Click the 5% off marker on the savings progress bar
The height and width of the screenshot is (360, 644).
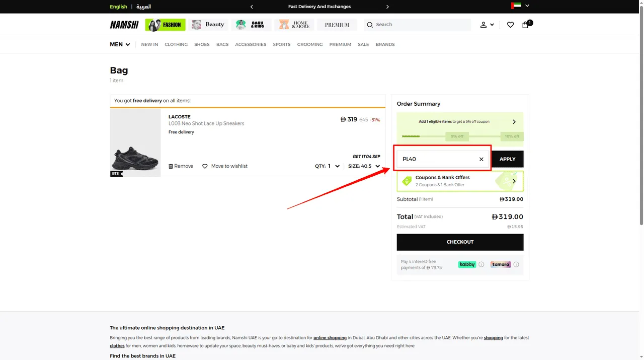pos(457,136)
